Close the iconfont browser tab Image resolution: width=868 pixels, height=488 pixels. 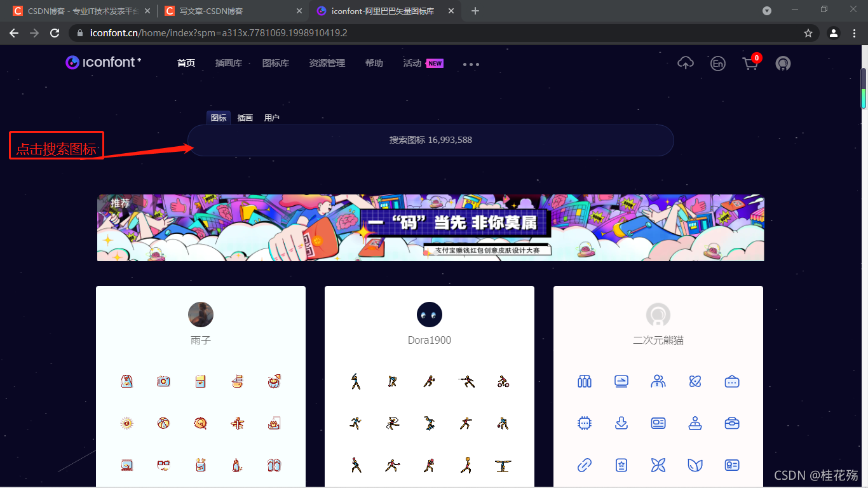click(x=452, y=11)
